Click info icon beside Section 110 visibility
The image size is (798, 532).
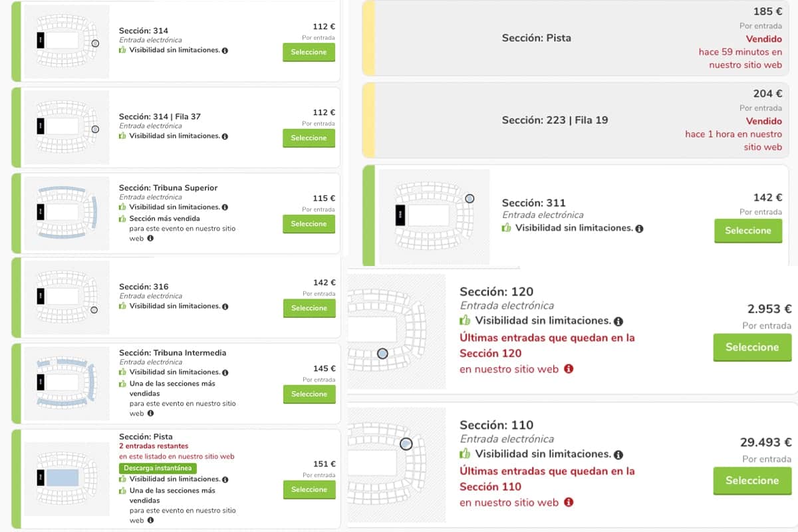[x=618, y=456]
